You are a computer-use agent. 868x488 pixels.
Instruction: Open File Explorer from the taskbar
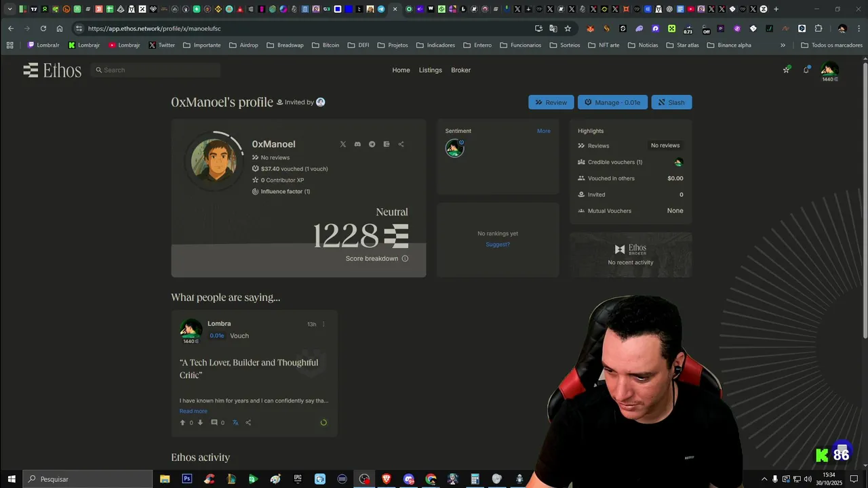pyautogui.click(x=165, y=479)
